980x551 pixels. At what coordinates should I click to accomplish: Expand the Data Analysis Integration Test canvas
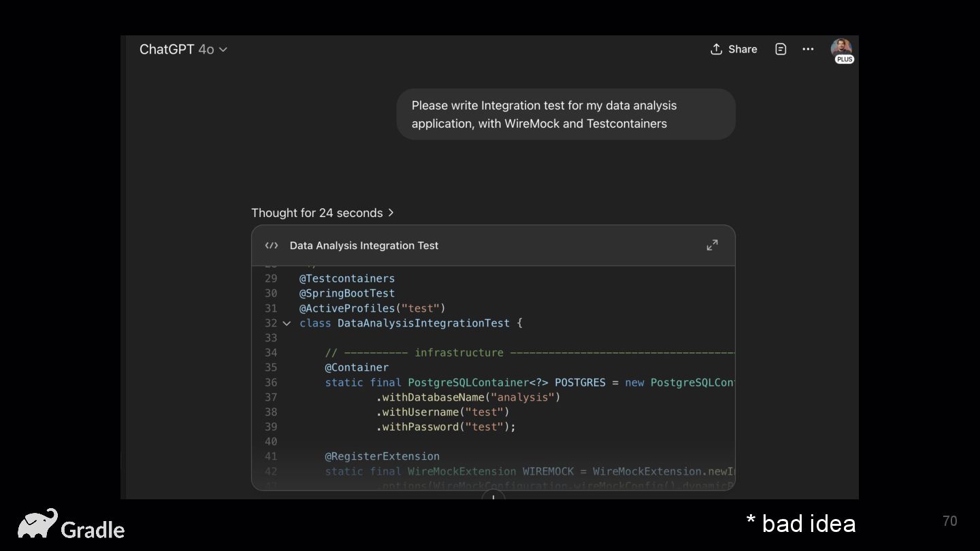point(712,245)
